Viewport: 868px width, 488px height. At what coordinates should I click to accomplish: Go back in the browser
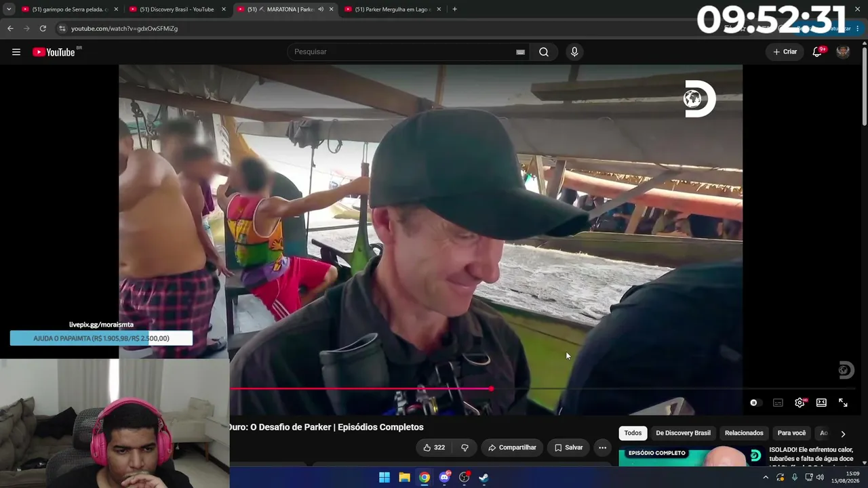click(10, 28)
